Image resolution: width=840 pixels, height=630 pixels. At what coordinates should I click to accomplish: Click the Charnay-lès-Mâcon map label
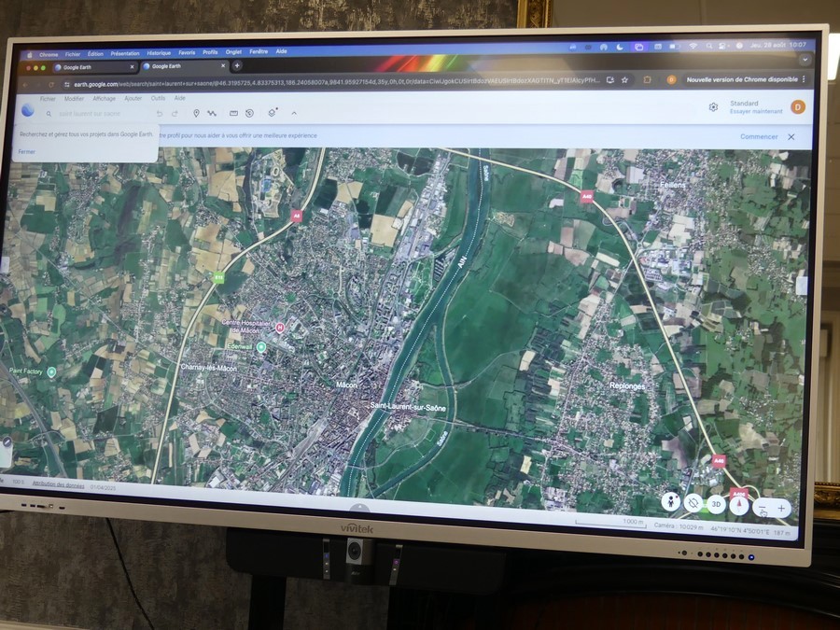208,368
